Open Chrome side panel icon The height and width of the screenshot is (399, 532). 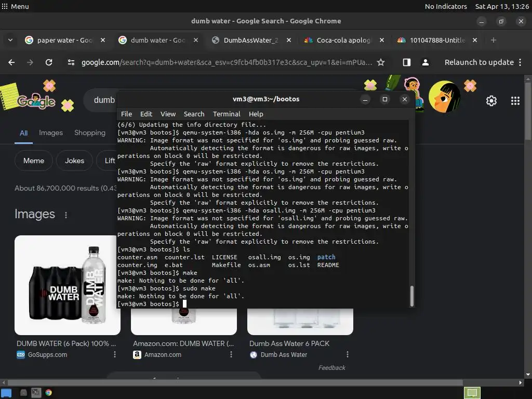[406, 62]
